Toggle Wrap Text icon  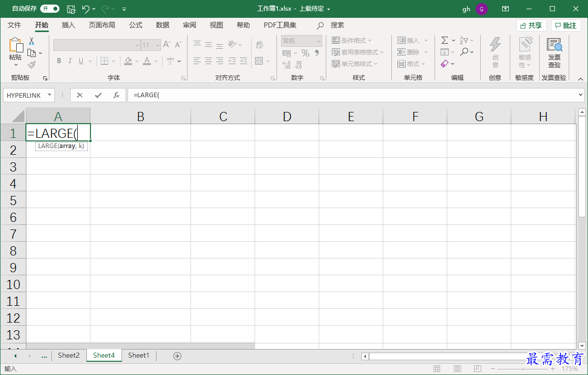point(260,45)
